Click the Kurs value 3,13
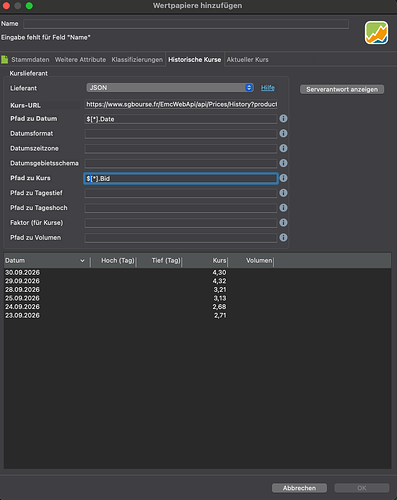Viewport: 397px width, 500px height. pos(220,298)
